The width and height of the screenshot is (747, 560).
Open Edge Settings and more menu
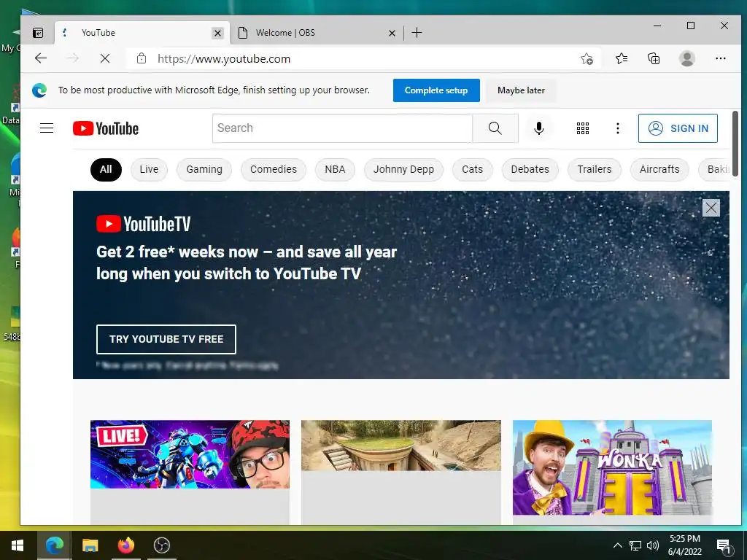[x=720, y=58]
